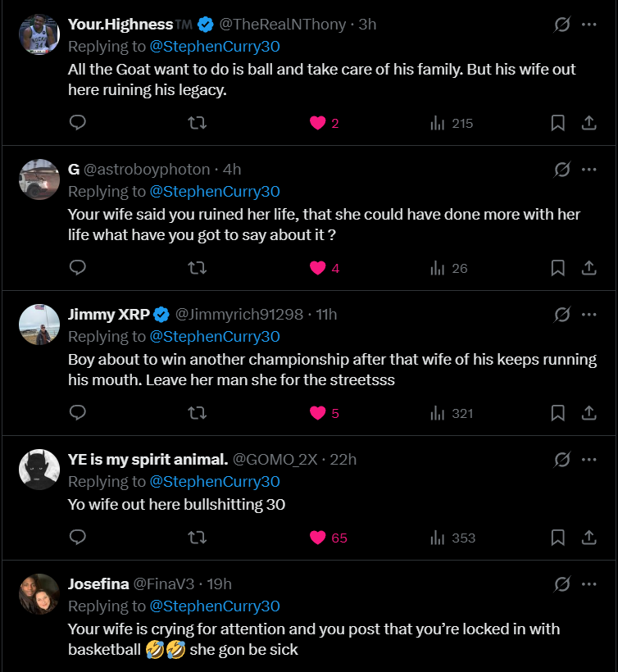Open Grok explain icon on Josefina's tweet
The image size is (618, 672).
(x=562, y=584)
